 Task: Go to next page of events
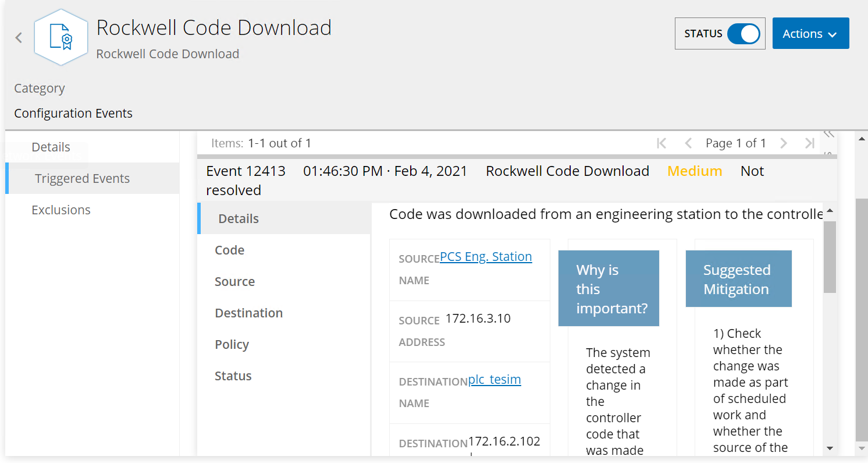click(784, 143)
